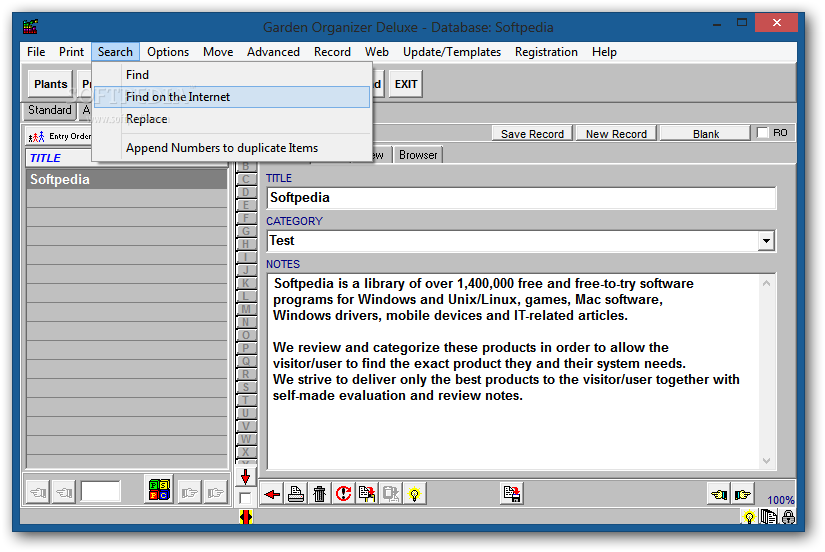Screen dimensions: 825x552
Task: Click the grey right hand beside the blocks icon
Action: pos(189,493)
